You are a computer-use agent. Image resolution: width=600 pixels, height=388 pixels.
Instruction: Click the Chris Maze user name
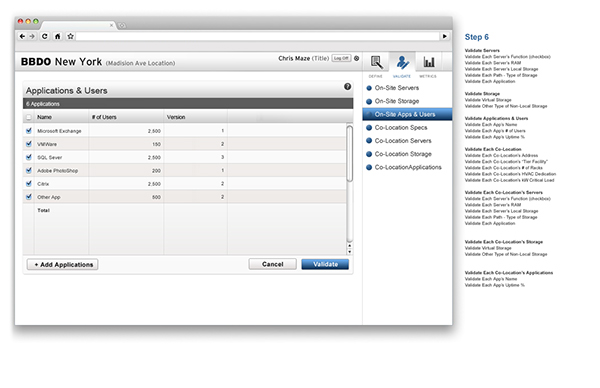[x=294, y=58]
